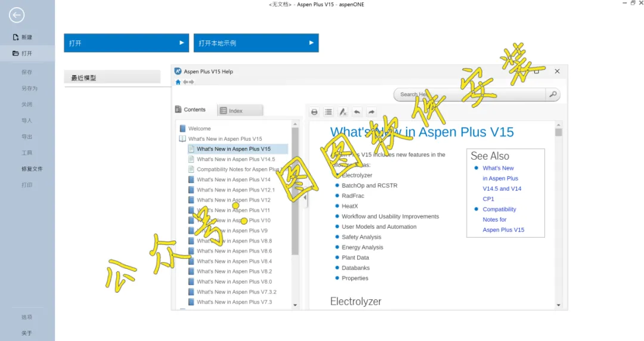Expand the 打开 blue dropdown button
The width and height of the screenshot is (644, 341).
click(126, 43)
